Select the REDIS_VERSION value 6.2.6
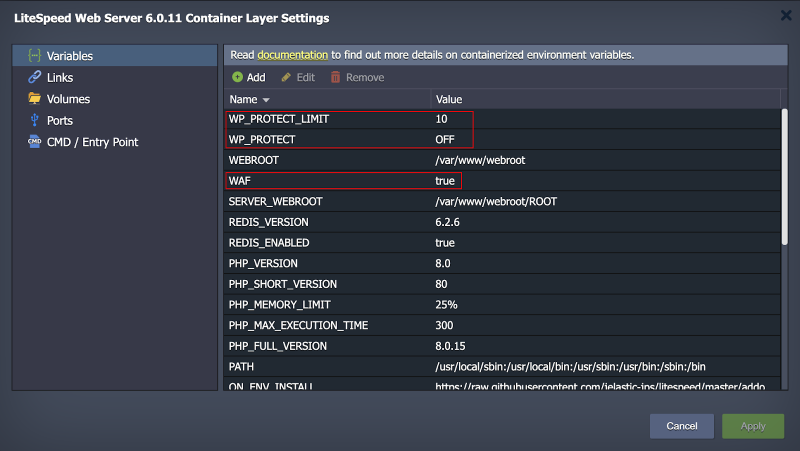 tap(447, 222)
